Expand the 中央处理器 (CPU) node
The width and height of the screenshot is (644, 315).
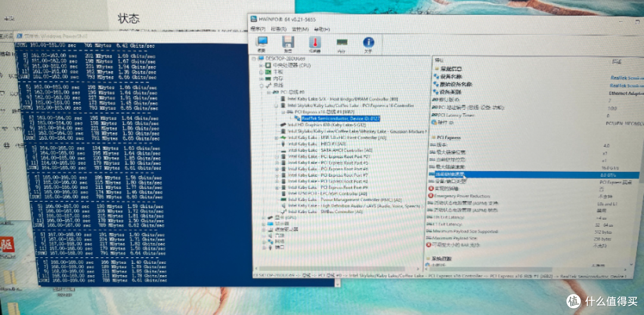click(x=261, y=65)
